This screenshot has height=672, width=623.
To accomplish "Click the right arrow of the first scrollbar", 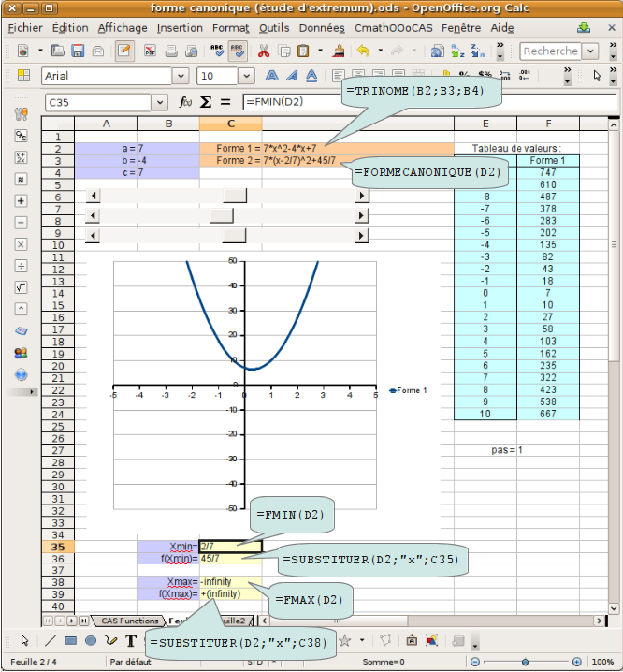I will tap(361, 195).
